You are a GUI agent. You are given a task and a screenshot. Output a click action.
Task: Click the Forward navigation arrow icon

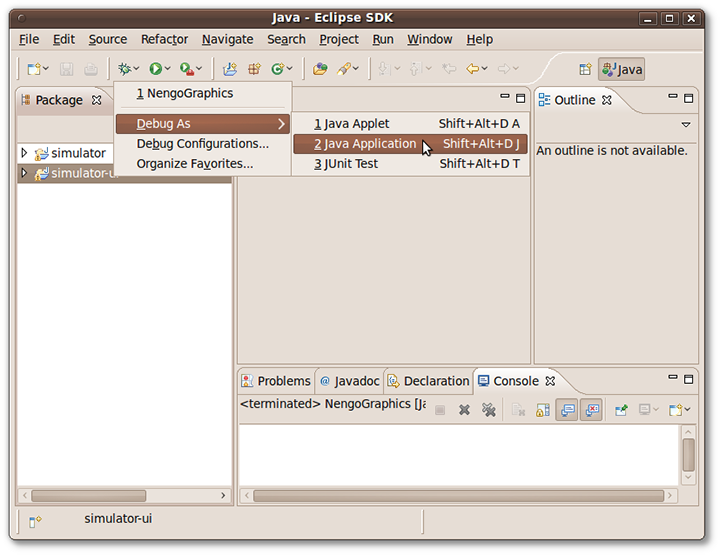pyautogui.click(x=504, y=69)
